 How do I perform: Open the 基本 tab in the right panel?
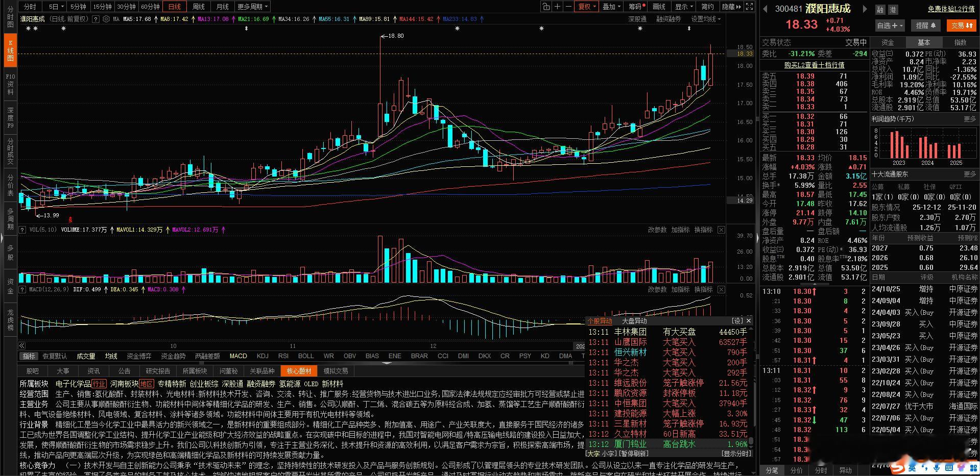(x=924, y=42)
